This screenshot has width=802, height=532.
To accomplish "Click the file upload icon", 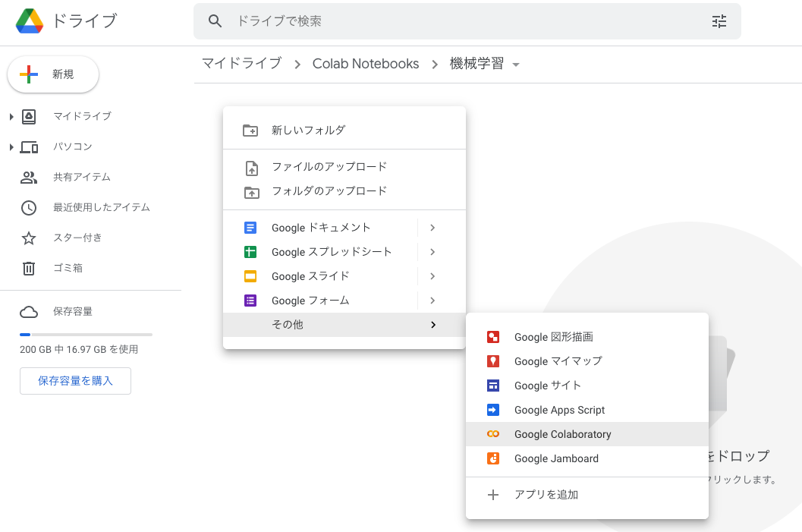I will (252, 168).
